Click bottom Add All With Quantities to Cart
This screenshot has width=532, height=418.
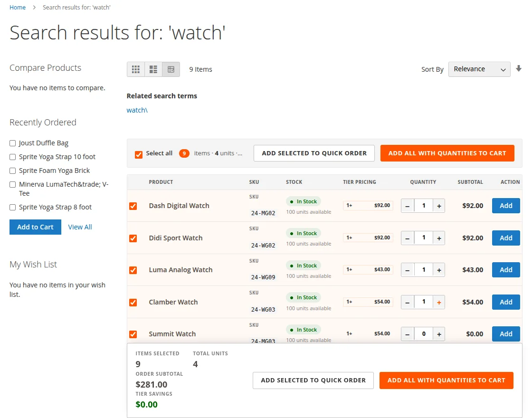(x=446, y=380)
